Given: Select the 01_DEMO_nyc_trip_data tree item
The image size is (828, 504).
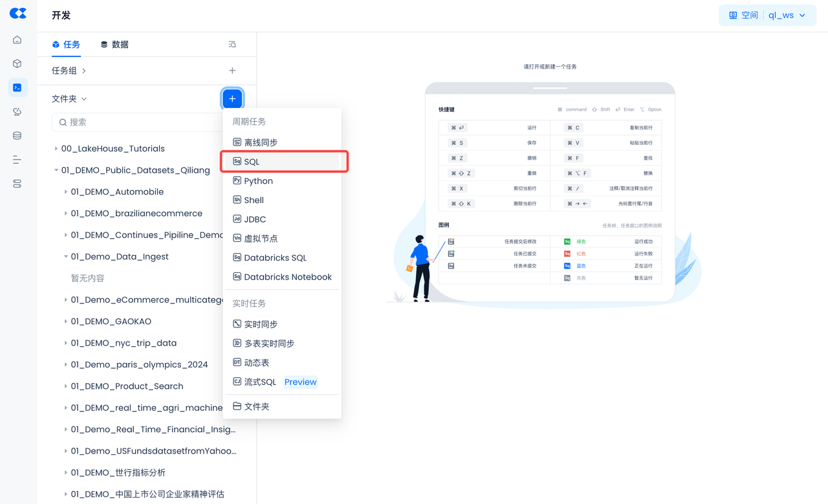Looking at the screenshot, I should coord(124,343).
